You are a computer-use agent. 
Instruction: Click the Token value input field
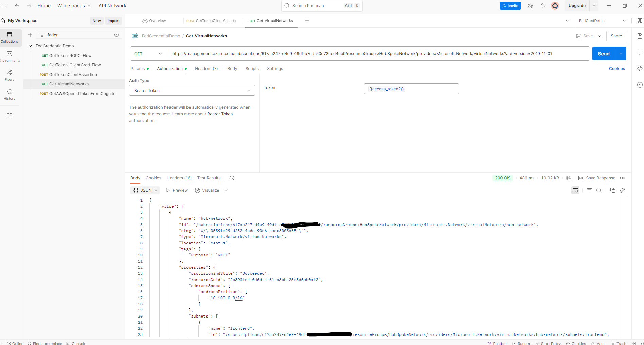coord(411,89)
